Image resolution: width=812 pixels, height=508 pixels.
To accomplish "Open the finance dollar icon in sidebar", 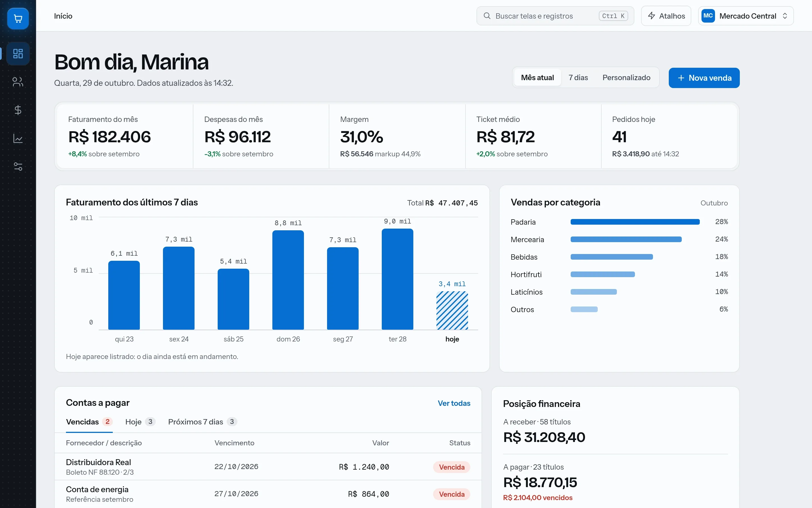I will point(18,110).
